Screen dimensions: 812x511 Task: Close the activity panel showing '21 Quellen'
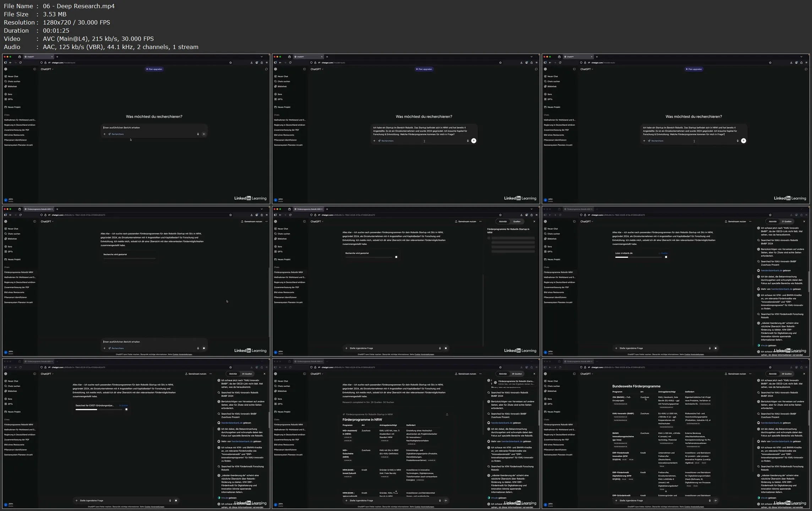804,222
